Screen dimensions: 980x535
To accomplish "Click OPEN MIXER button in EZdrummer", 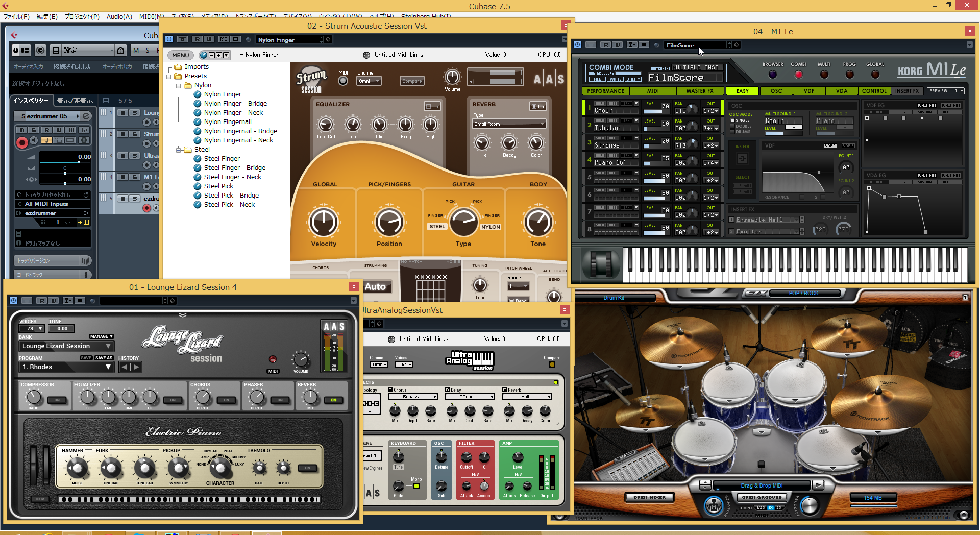I will tap(650, 497).
